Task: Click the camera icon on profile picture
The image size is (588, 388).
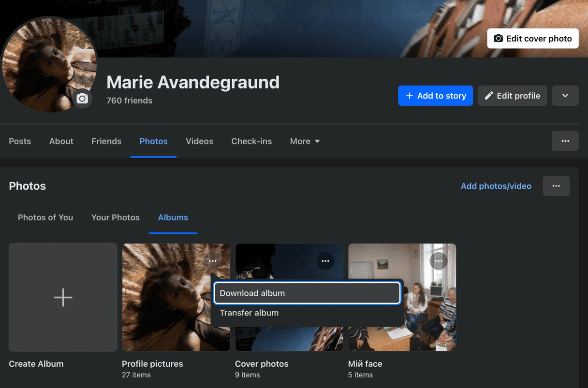Action: 82,98
